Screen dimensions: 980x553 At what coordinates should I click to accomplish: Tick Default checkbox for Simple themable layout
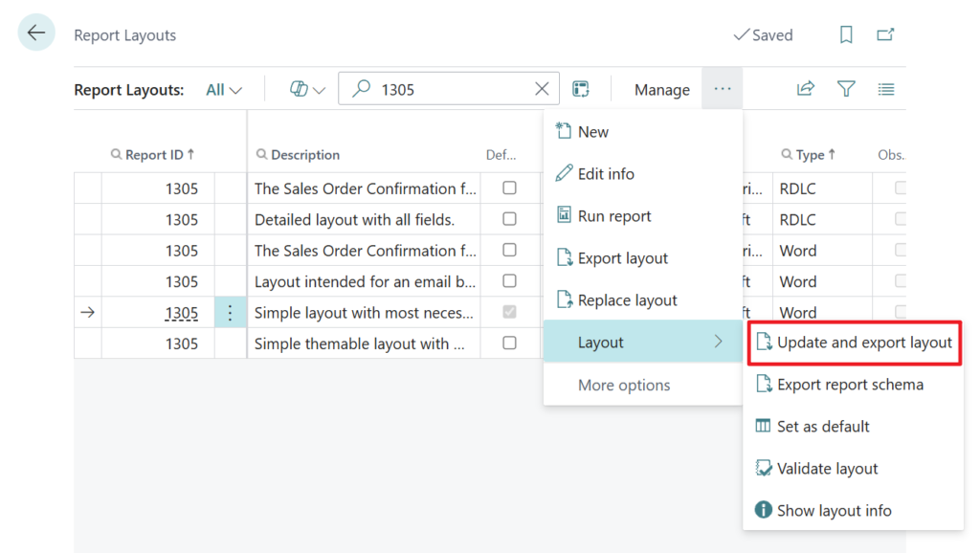click(x=509, y=343)
